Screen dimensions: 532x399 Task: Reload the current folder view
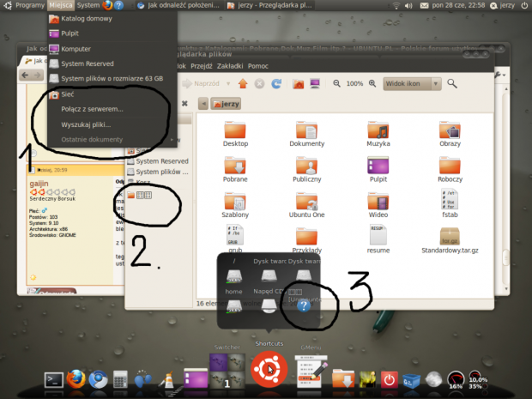point(276,83)
